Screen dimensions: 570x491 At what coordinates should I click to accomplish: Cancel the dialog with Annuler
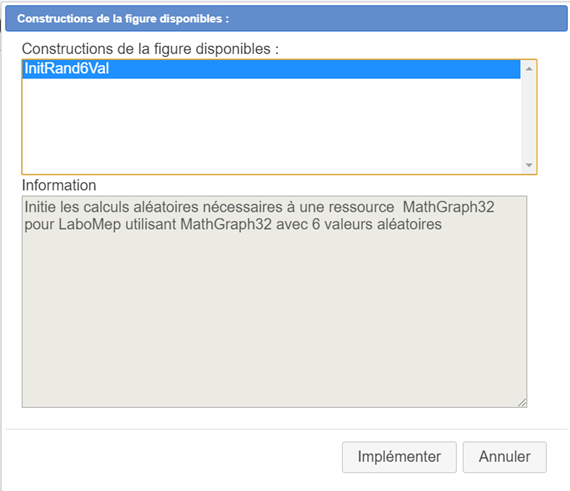point(505,457)
